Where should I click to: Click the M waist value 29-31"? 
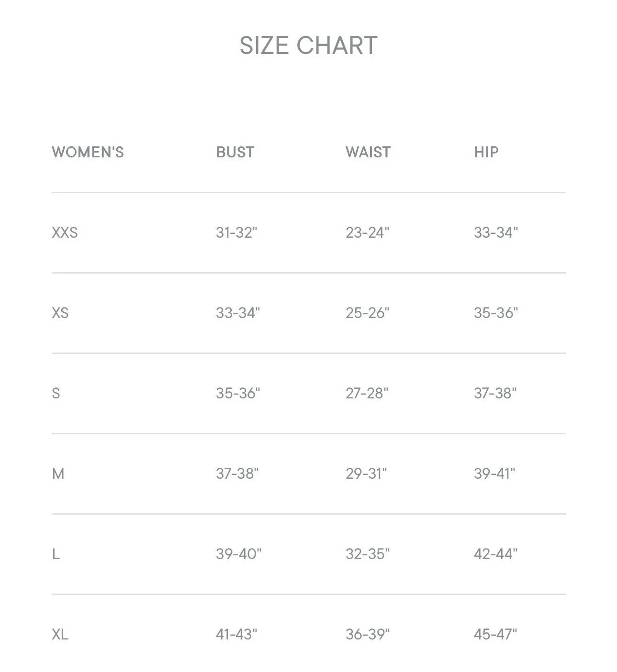click(366, 474)
